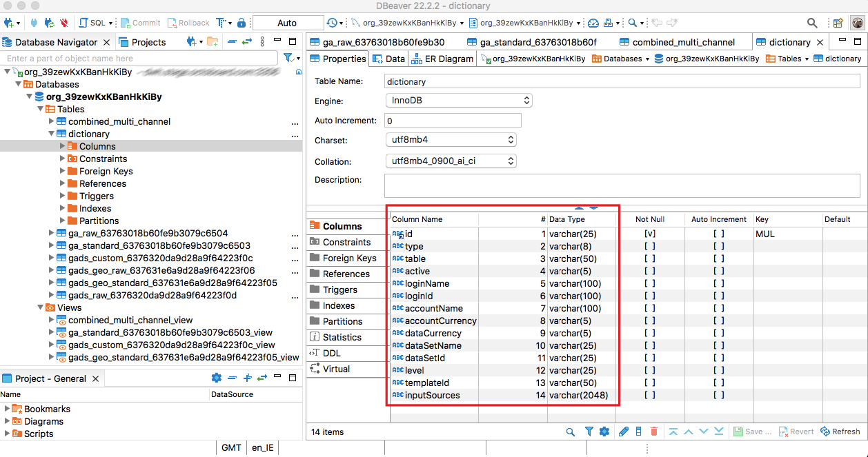Click the red Disconnect icon in toolbar
Screen dimensions: 868x457
click(65, 23)
